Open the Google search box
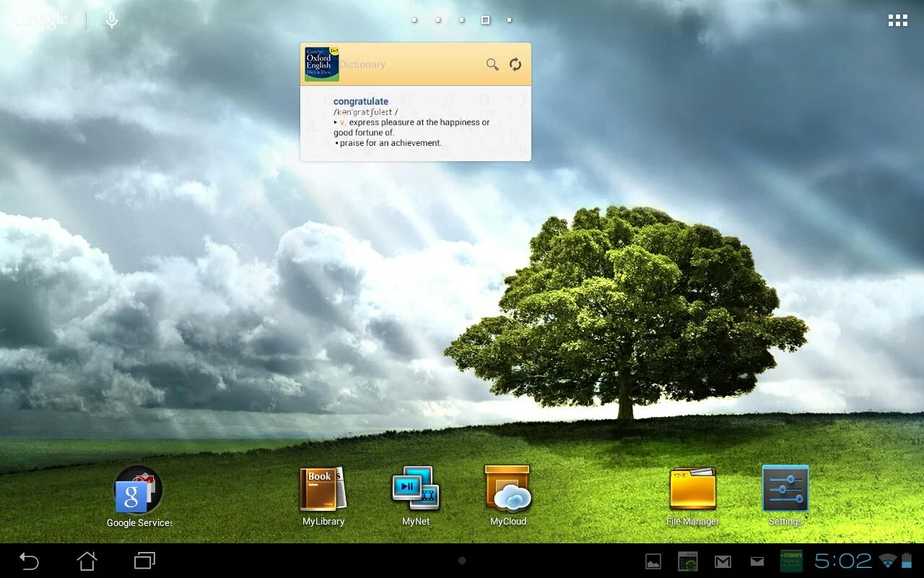This screenshot has width=924, height=578. [42, 20]
